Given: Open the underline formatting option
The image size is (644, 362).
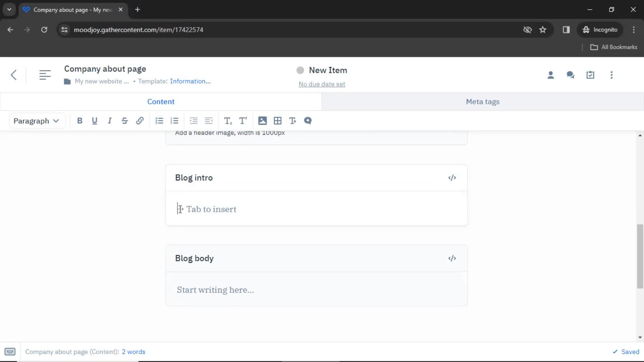Looking at the screenshot, I should click(x=94, y=121).
